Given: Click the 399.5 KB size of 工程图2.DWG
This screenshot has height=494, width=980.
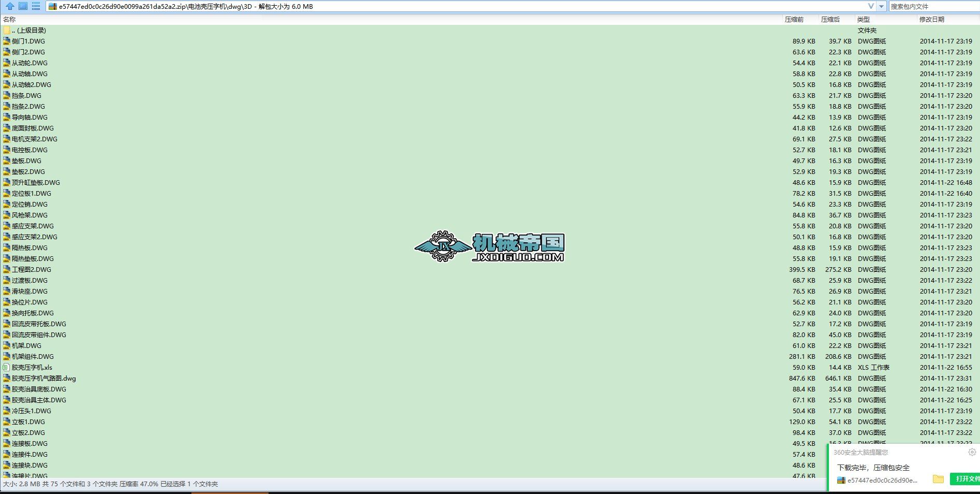Looking at the screenshot, I should point(802,269).
